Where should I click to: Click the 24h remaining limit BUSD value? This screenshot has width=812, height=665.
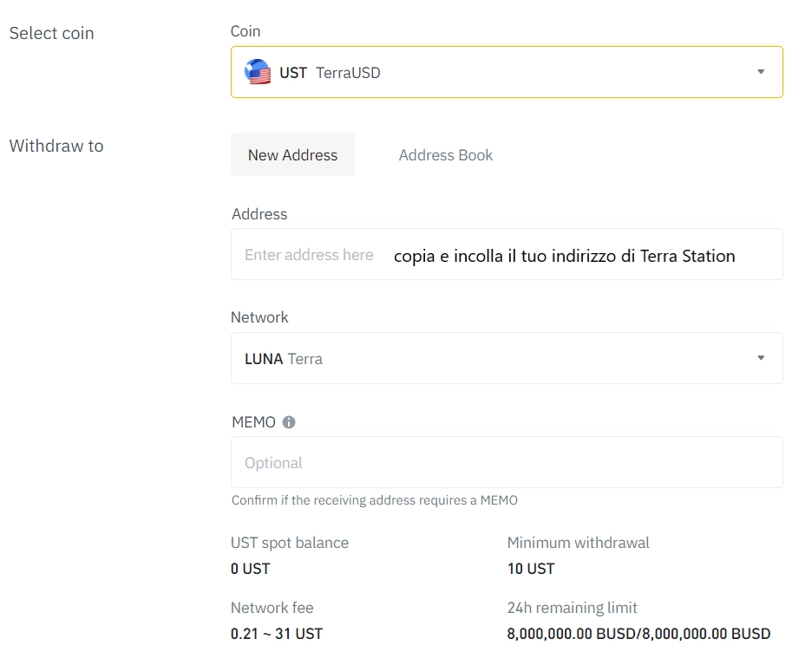tap(638, 634)
